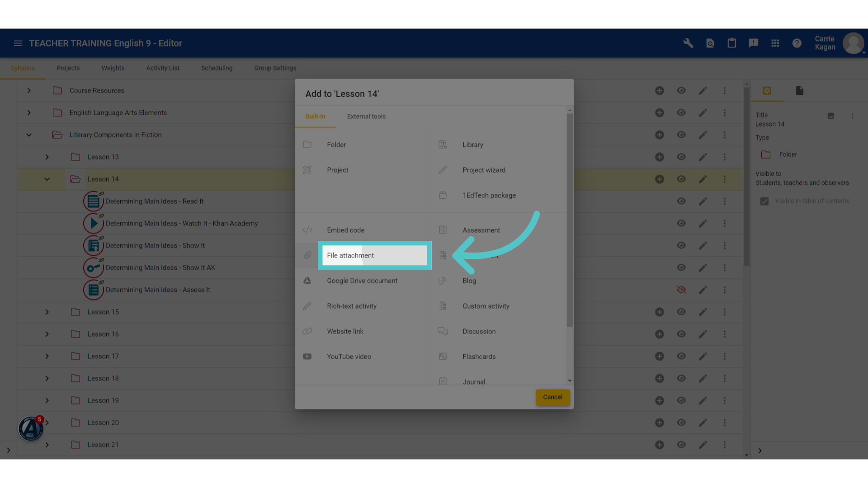868x488 pixels.
Task: Select Discussion option in dialog
Action: click(x=498, y=332)
